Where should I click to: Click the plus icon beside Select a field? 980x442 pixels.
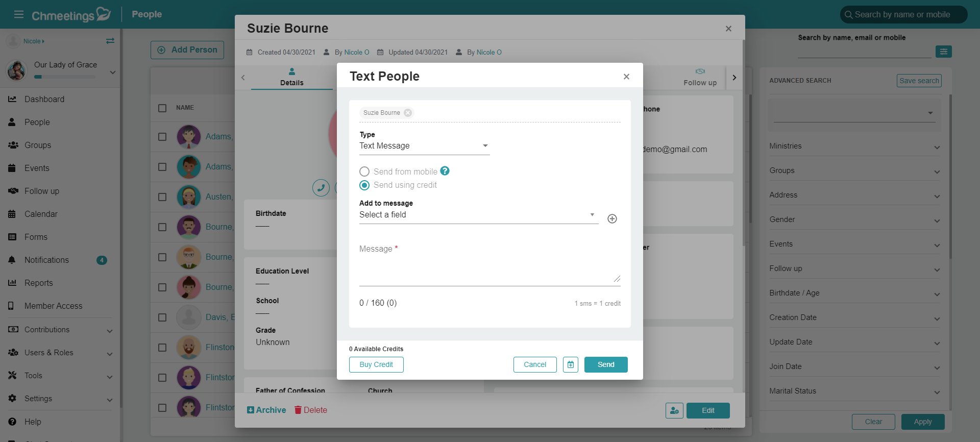click(x=612, y=219)
